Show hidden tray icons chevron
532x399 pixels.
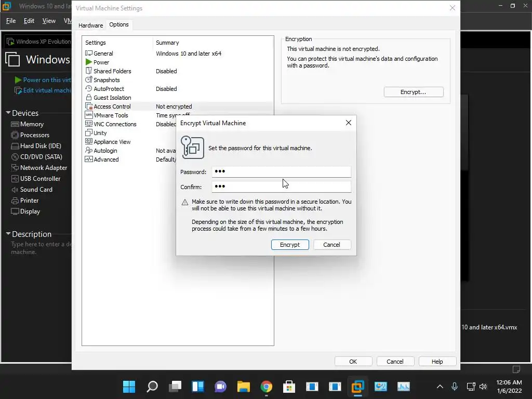440,387
